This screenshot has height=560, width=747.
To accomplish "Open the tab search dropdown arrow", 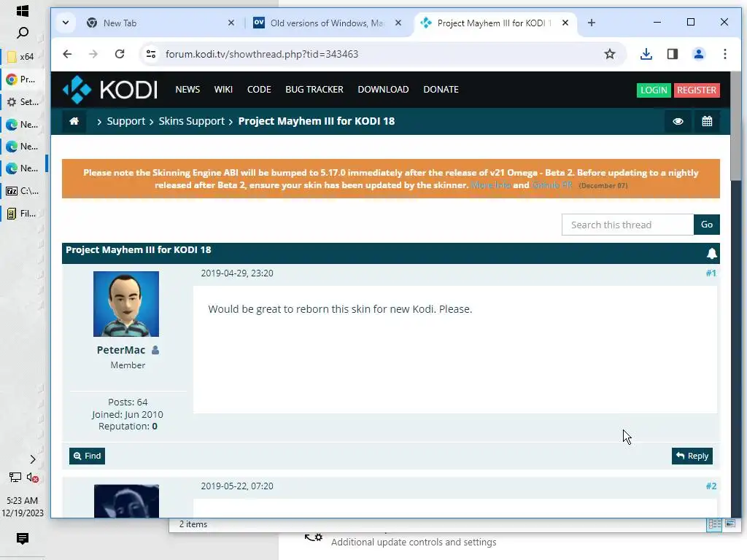I will tap(66, 23).
